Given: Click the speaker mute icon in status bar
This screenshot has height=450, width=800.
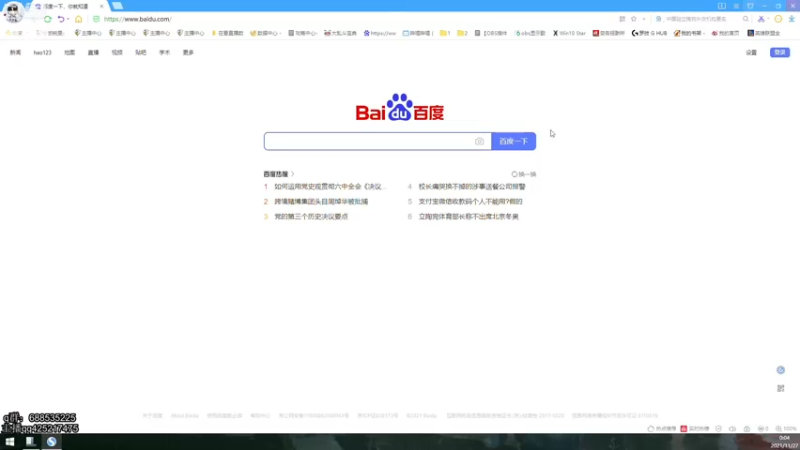Looking at the screenshot, I should pyautogui.click(x=732, y=429).
